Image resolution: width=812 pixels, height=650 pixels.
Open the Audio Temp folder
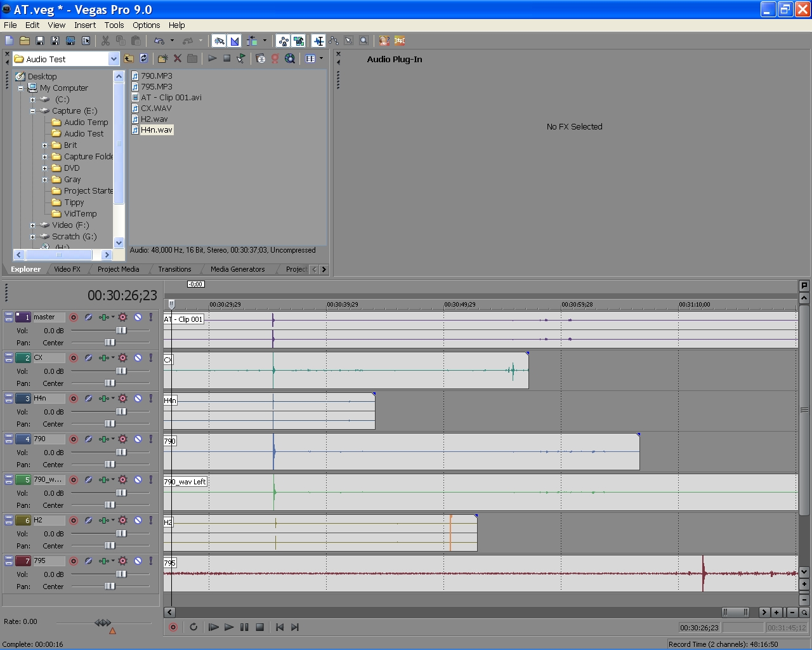(86, 123)
